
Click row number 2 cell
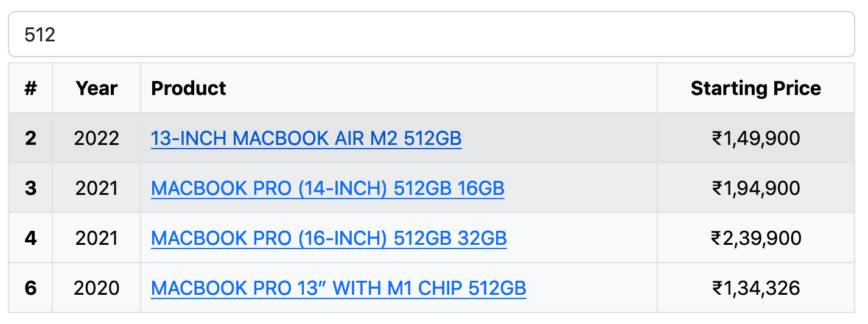[x=30, y=139]
